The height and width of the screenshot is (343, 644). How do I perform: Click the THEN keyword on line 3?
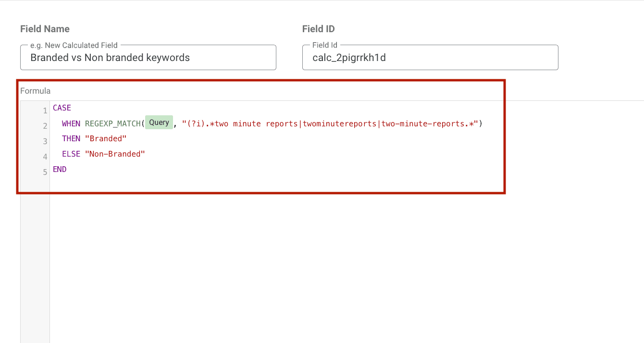click(x=70, y=138)
